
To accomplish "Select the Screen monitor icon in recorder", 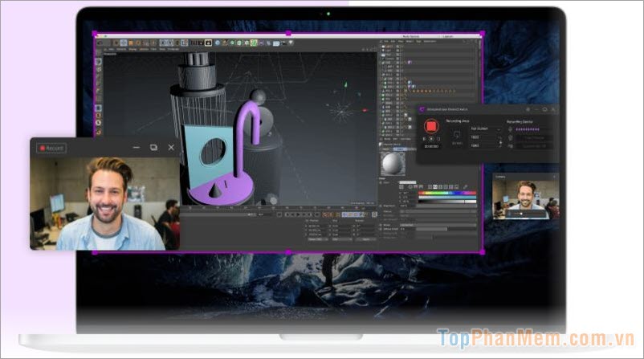I will click(457, 136).
